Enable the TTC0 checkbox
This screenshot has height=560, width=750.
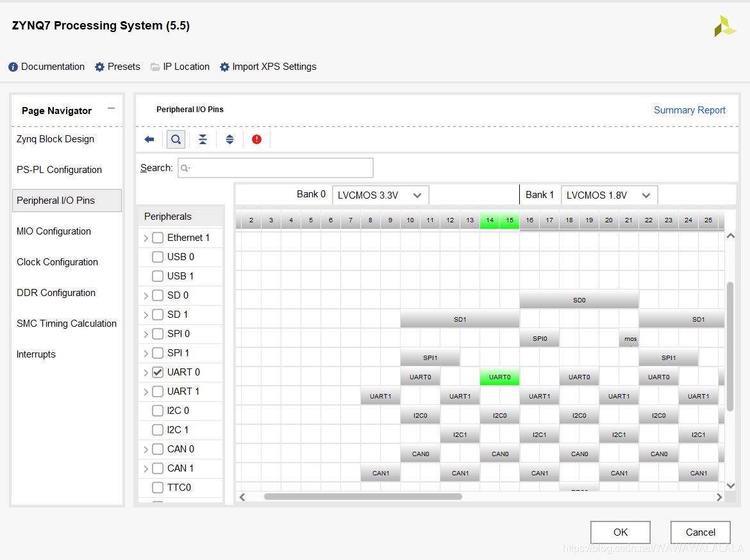[x=157, y=488]
